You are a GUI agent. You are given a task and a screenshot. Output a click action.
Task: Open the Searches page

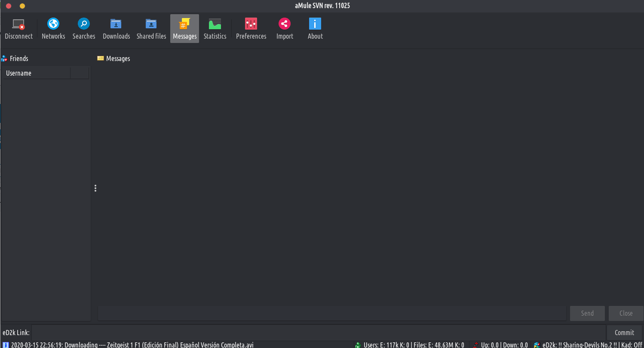(x=84, y=29)
